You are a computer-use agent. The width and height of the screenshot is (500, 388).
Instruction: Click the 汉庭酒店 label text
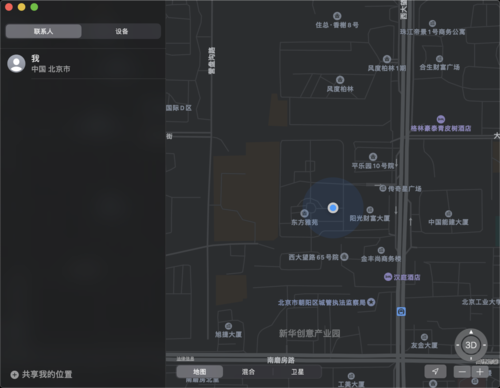(407, 277)
